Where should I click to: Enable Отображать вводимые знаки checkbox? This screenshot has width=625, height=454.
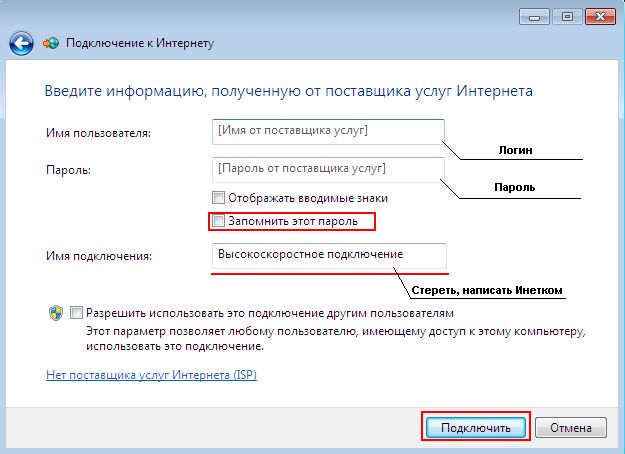(x=218, y=197)
